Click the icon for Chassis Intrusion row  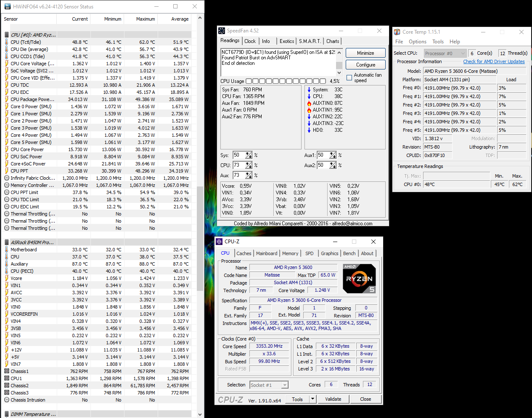pyautogui.click(x=7, y=400)
